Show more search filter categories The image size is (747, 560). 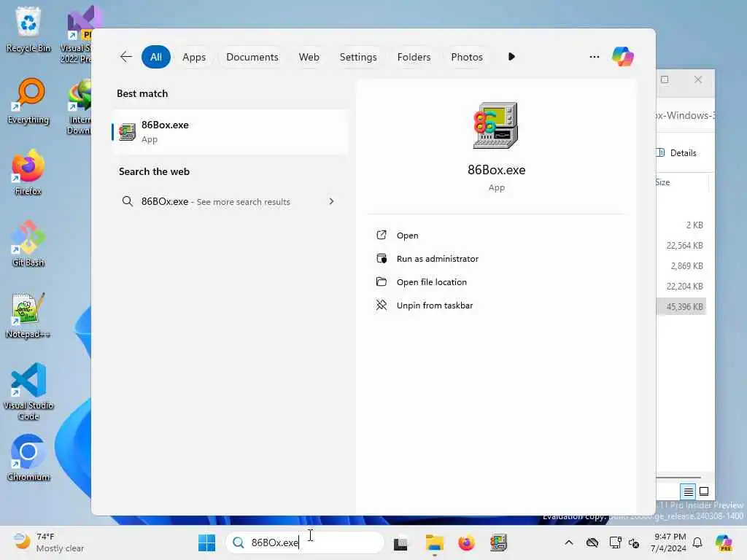[511, 57]
